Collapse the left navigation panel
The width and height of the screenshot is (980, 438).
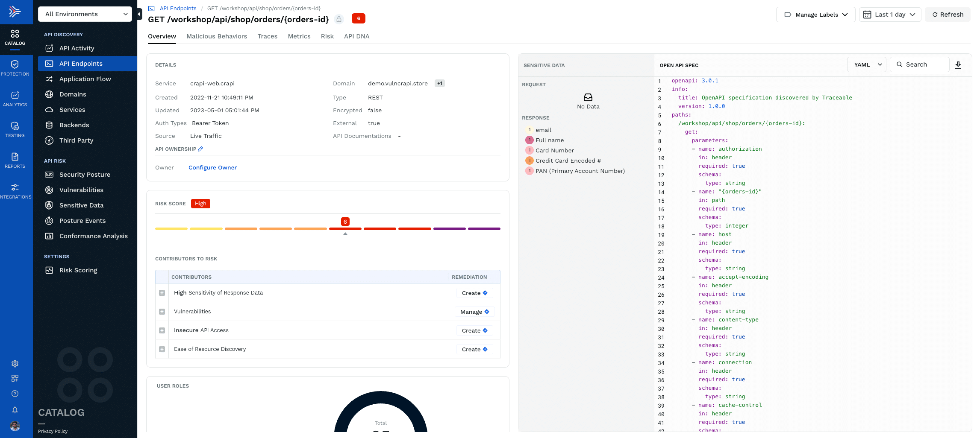click(x=139, y=14)
